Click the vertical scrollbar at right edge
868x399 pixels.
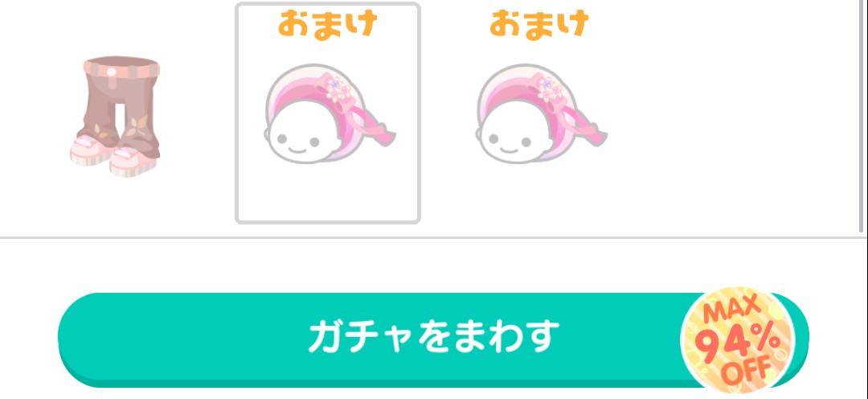[861, 117]
